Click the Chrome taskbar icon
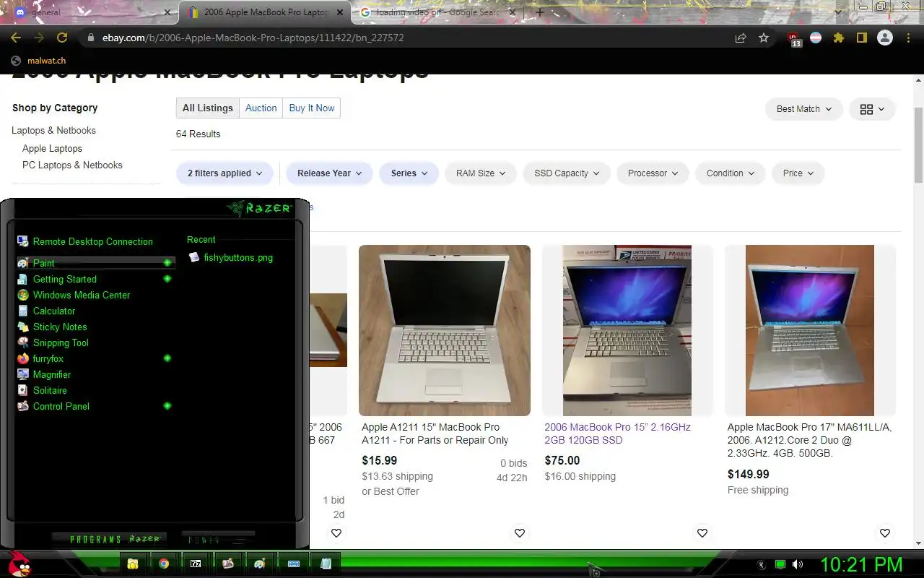 click(164, 564)
